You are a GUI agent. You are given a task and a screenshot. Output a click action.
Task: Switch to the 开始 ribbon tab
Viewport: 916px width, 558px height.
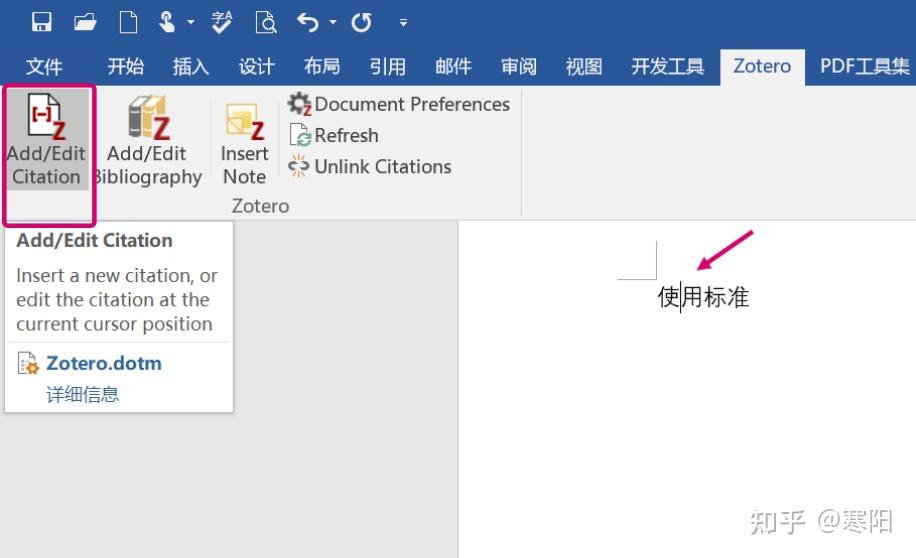click(x=126, y=67)
